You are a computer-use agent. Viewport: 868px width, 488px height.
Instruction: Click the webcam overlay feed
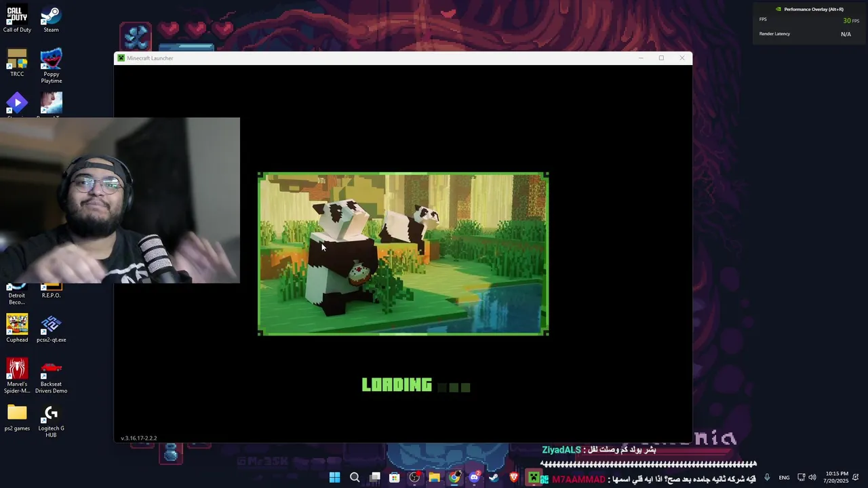120,201
